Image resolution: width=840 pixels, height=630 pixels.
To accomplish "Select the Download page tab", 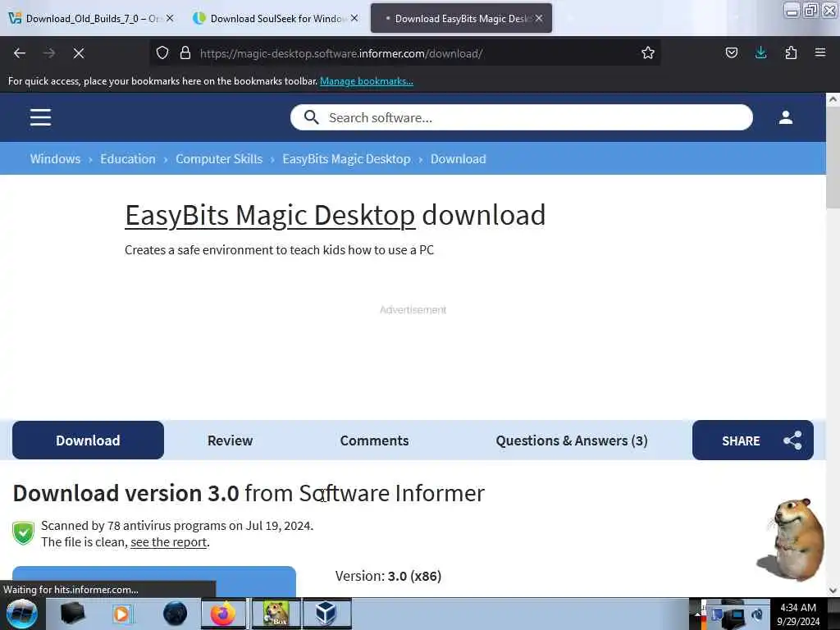I will 88,441.
